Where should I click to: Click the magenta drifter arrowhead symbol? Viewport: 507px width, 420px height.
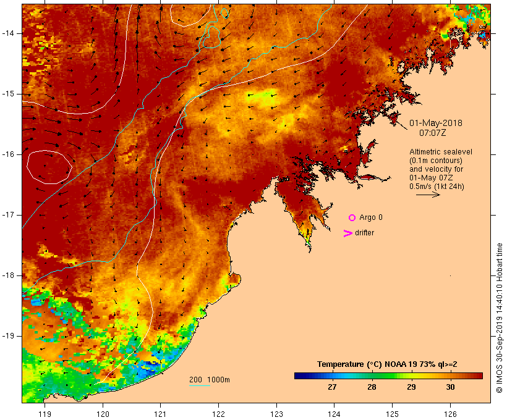(347, 233)
